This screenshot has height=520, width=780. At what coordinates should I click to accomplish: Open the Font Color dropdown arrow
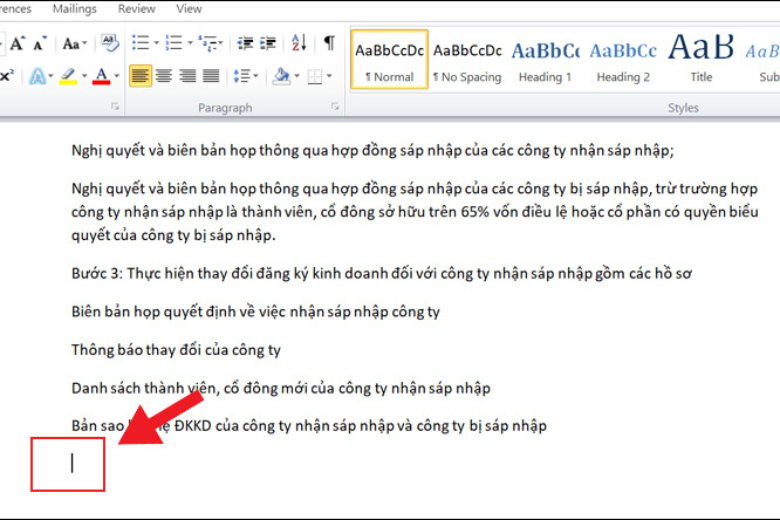pyautogui.click(x=117, y=76)
